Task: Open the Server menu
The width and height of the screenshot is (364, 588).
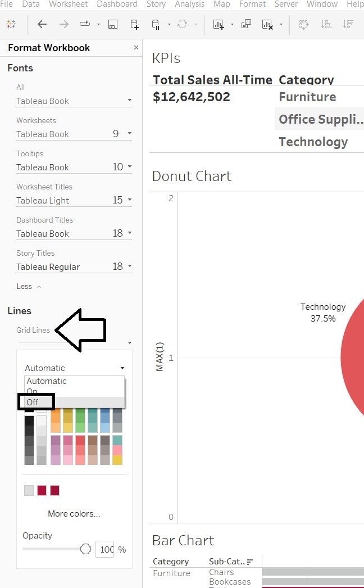Action: tap(286, 4)
